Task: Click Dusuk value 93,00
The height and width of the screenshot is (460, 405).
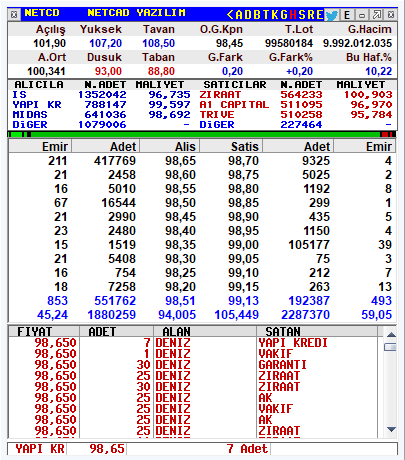Action: tap(108, 71)
